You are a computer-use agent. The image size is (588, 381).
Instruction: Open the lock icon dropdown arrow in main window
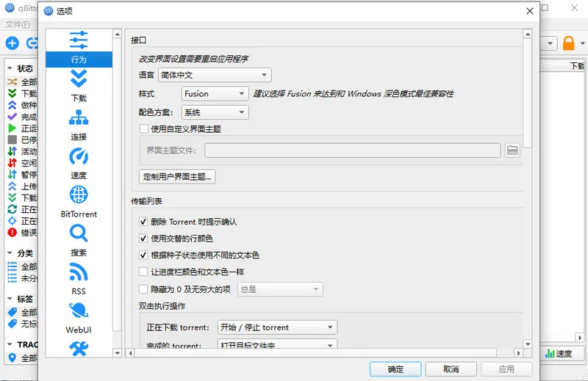(x=582, y=43)
